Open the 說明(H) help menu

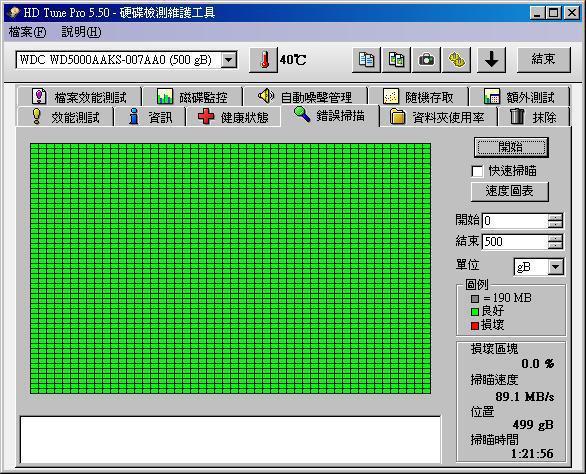[81, 32]
